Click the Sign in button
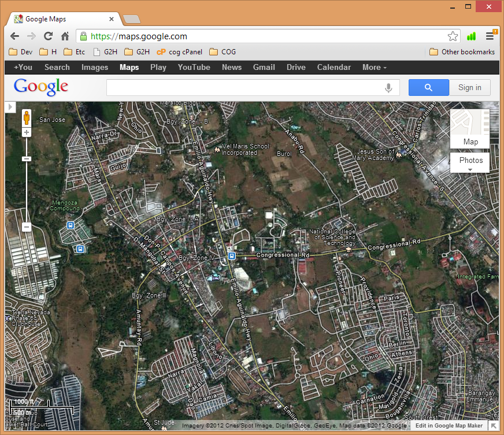The image size is (504, 435). click(x=469, y=88)
